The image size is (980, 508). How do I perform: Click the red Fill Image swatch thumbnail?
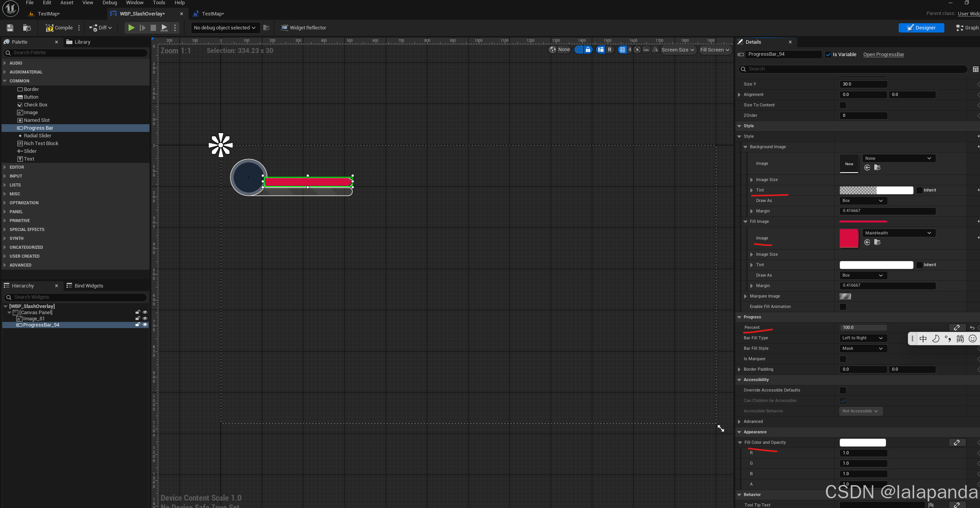pyautogui.click(x=849, y=238)
